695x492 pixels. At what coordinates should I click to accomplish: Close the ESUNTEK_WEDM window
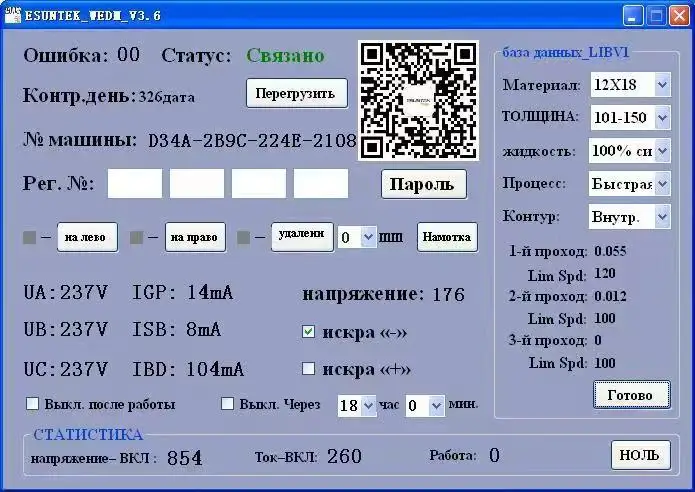pos(679,16)
